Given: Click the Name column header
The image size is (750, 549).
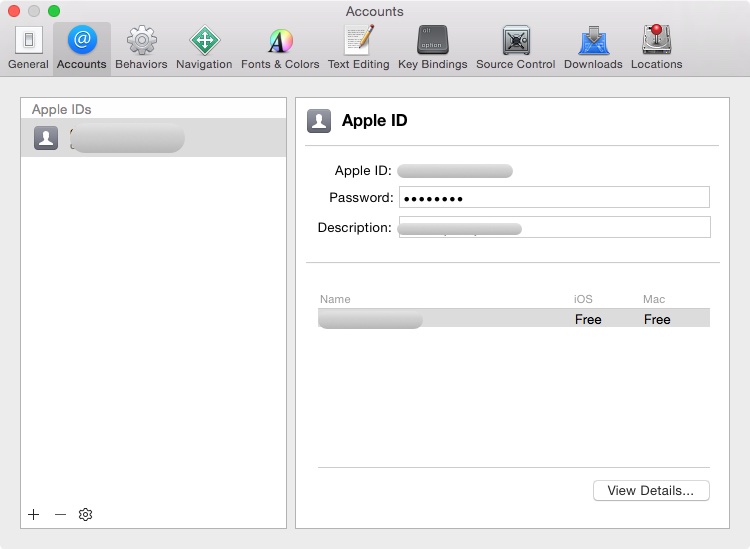Looking at the screenshot, I should tap(336, 299).
